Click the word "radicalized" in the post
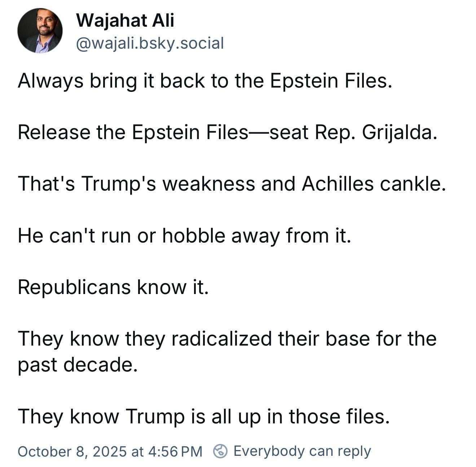This screenshot has width=476, height=467. point(221,339)
